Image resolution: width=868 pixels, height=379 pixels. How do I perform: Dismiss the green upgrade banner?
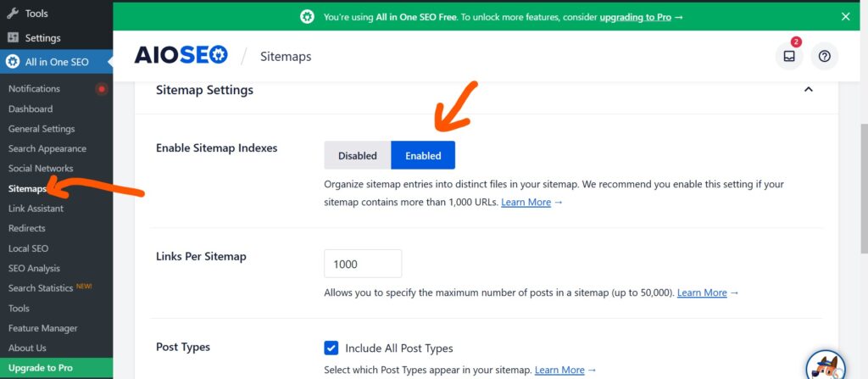point(845,17)
